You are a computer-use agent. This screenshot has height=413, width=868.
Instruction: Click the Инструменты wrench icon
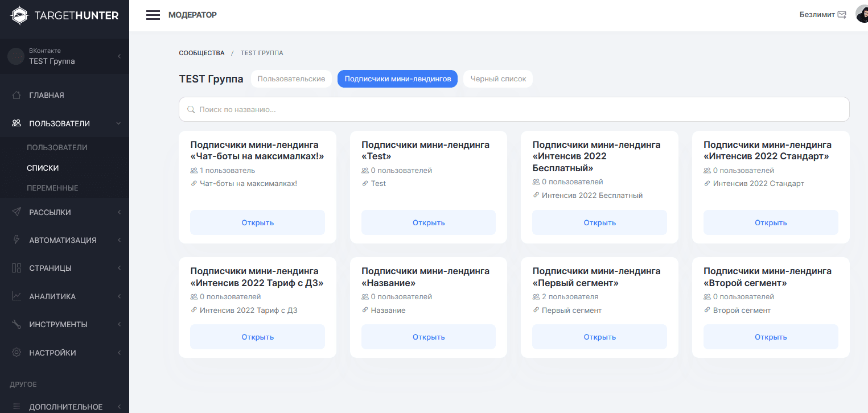point(17,324)
